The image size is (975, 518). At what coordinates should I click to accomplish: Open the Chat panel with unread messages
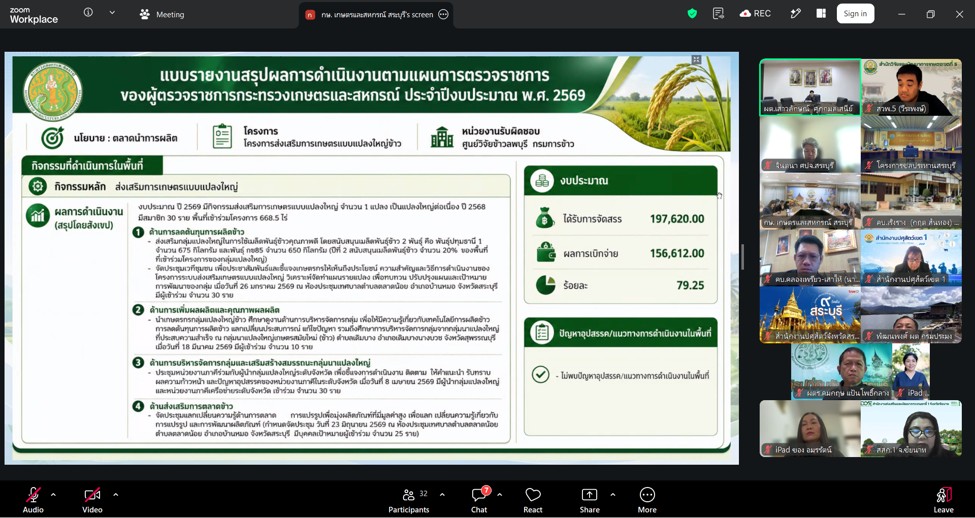(479, 500)
